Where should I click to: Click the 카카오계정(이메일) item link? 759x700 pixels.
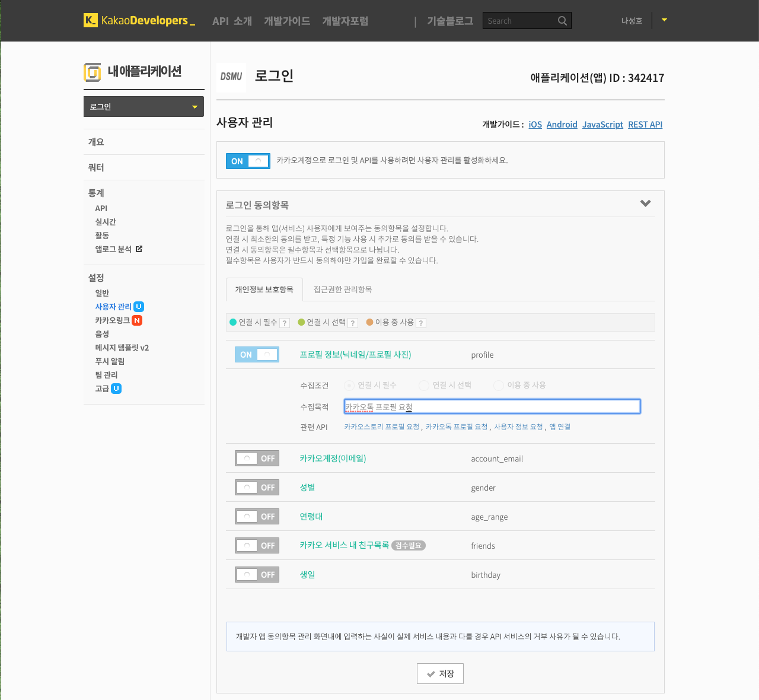click(333, 459)
